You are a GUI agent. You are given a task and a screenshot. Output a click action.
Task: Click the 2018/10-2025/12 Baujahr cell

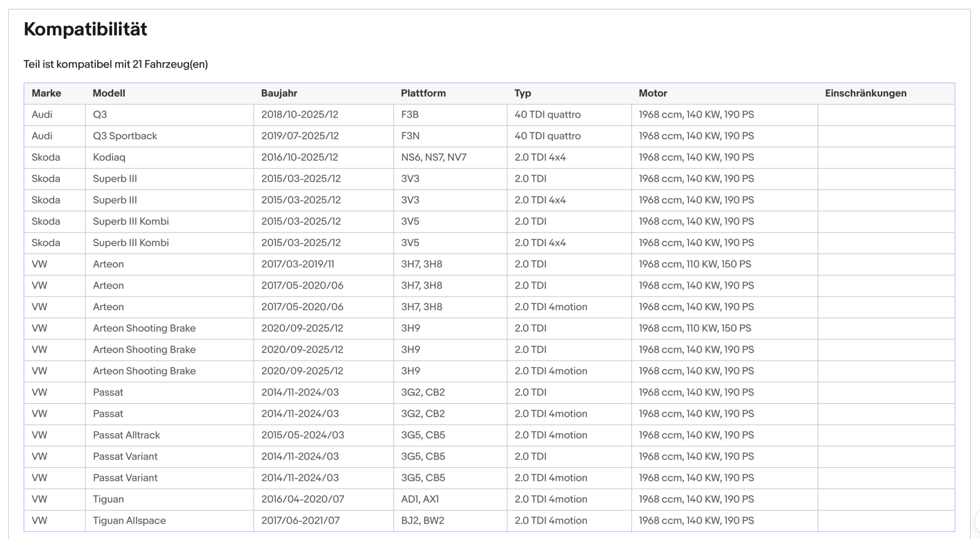click(x=323, y=115)
